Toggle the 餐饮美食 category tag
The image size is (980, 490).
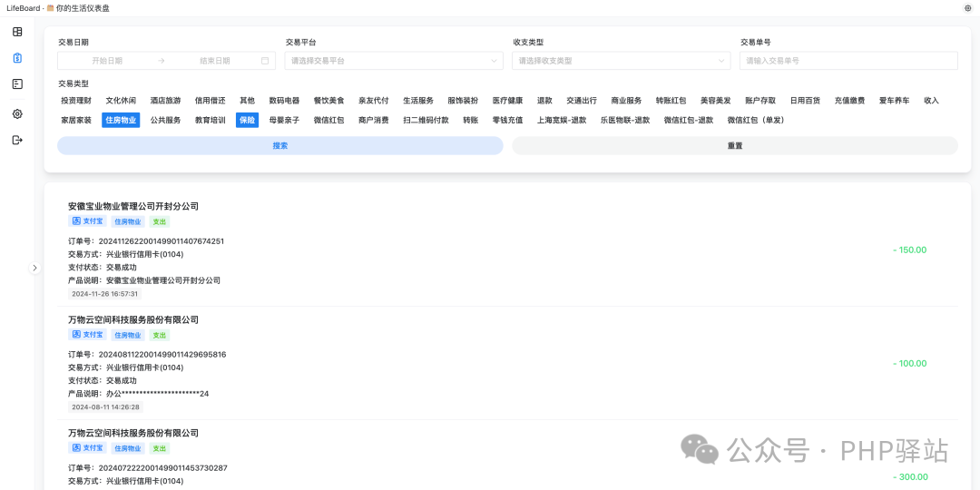point(329,101)
